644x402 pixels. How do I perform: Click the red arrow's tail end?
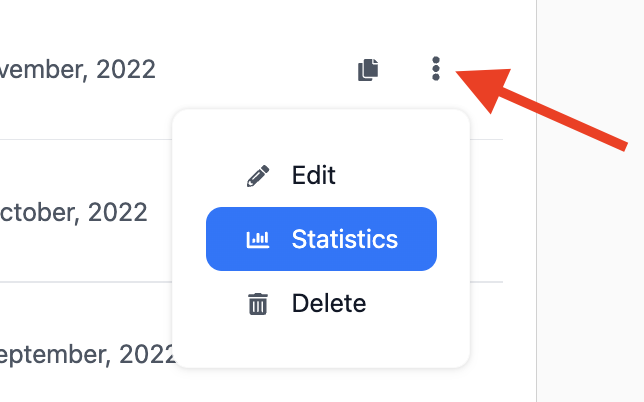(x=622, y=143)
